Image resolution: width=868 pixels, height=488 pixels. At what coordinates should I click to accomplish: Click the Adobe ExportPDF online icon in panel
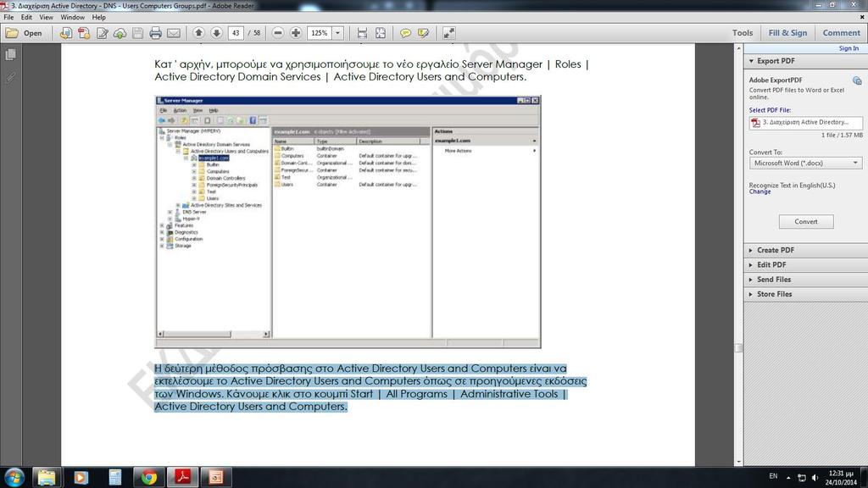(857, 80)
